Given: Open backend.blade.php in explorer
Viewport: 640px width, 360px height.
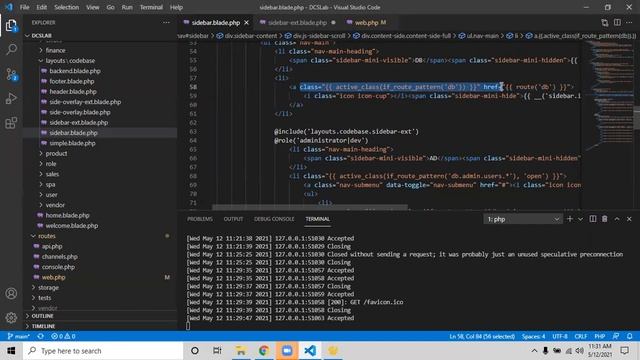Looking at the screenshot, I should tap(75, 71).
